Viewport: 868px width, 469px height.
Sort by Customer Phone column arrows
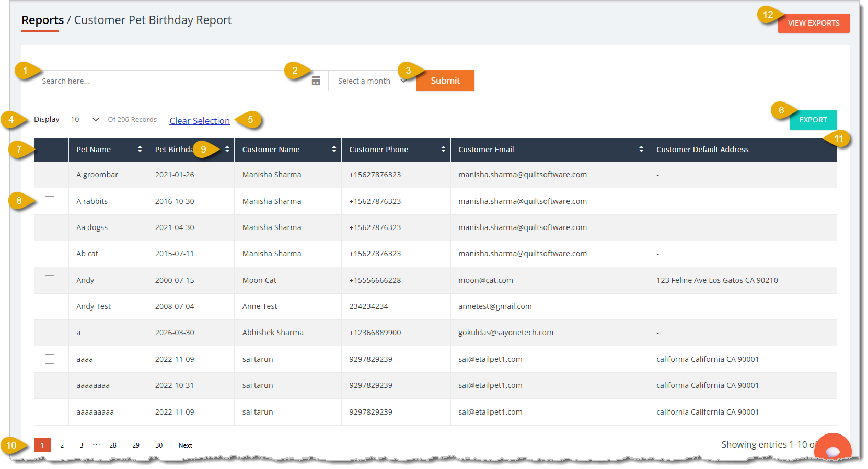tap(443, 149)
